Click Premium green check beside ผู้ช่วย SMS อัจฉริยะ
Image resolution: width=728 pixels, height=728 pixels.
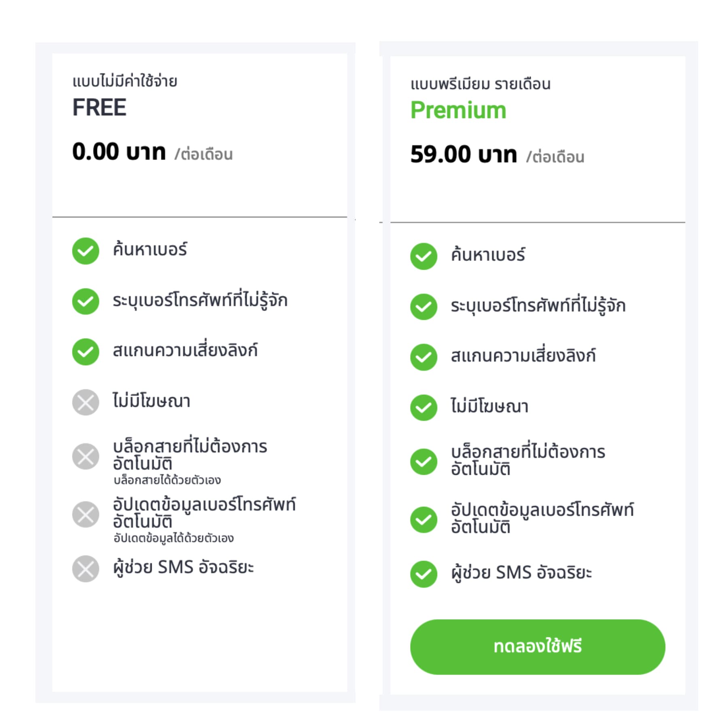(423, 574)
